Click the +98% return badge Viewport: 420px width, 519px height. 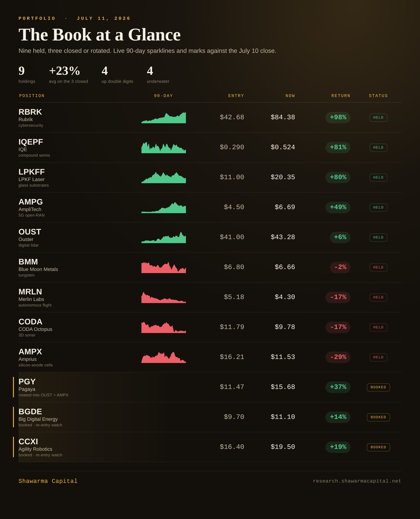[x=338, y=118]
